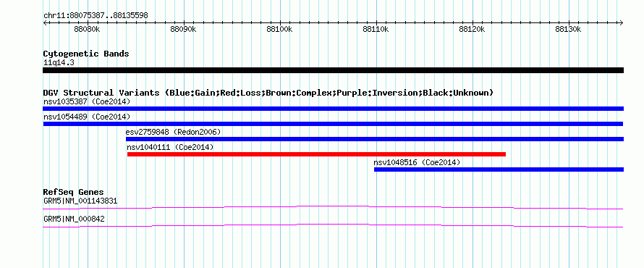Open the esv2759848 (Redon2006) variant label
Viewport: 644px width, 268px height.
click(174, 132)
